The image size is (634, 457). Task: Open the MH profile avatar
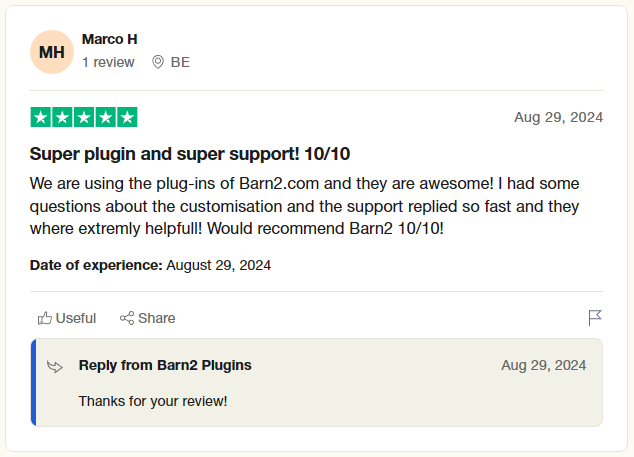(x=52, y=52)
